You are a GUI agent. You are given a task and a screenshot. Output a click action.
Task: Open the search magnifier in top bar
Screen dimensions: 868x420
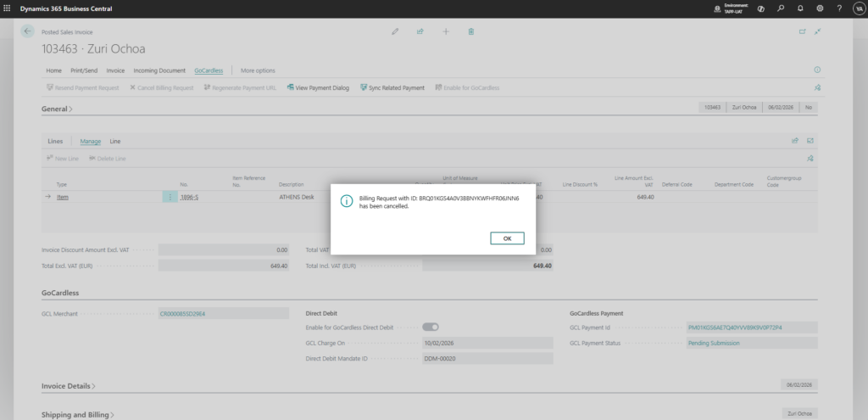(781, 8)
